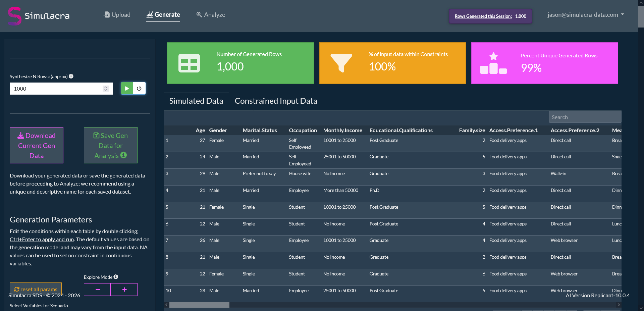
Task: Click the power stop button
Action: click(139, 89)
